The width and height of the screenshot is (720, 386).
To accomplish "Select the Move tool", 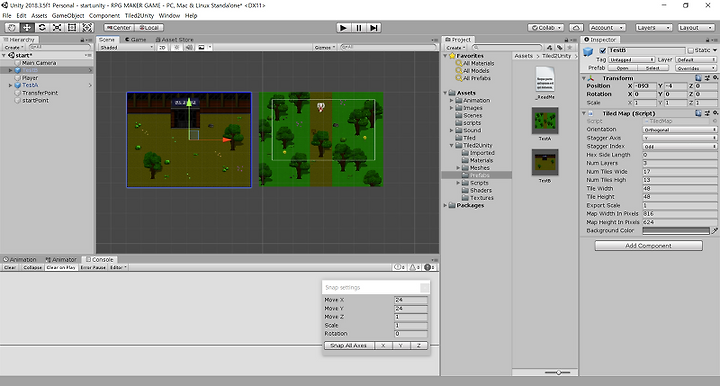I will click(x=27, y=28).
